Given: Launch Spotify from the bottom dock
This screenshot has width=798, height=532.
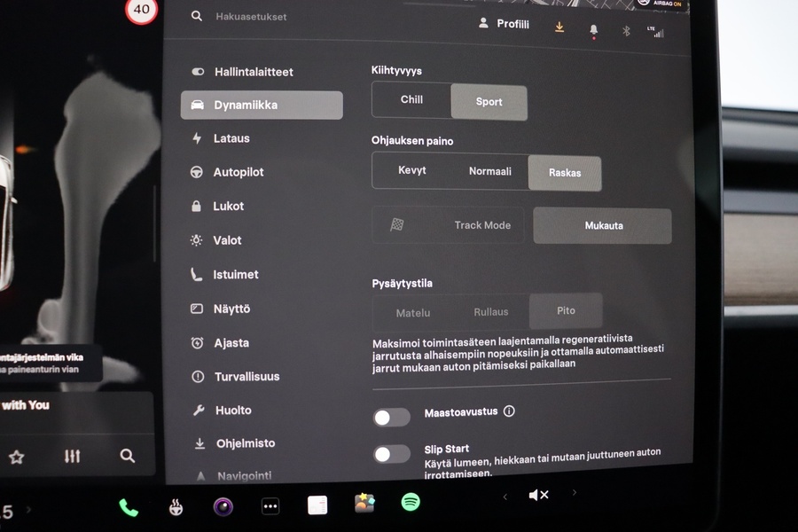Looking at the screenshot, I should (410, 502).
